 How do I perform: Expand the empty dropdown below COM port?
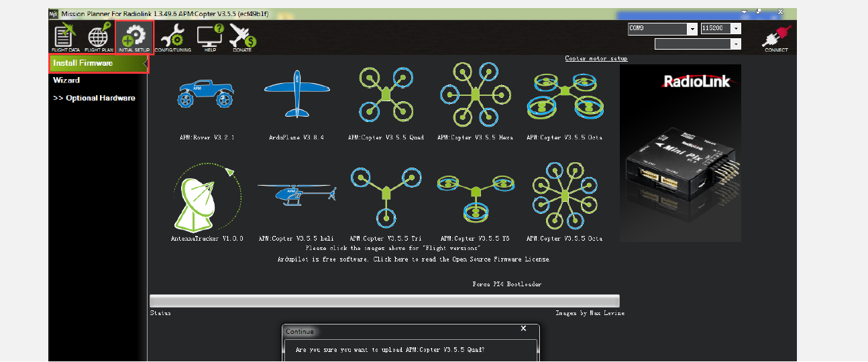click(x=736, y=44)
